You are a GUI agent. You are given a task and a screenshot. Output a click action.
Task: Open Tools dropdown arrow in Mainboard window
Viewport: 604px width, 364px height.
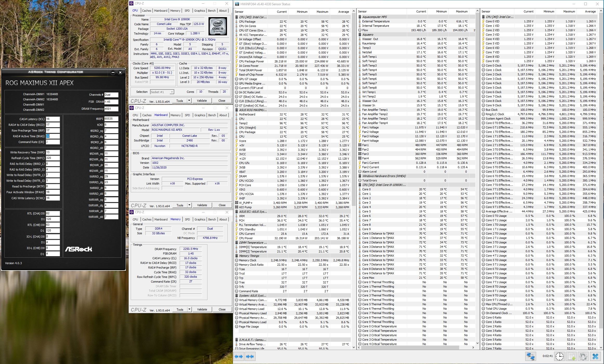[189, 205]
